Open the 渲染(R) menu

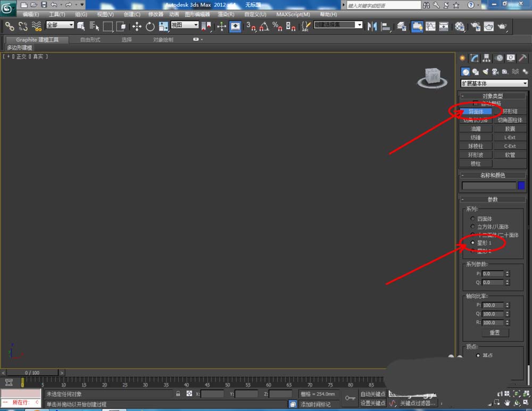click(226, 14)
